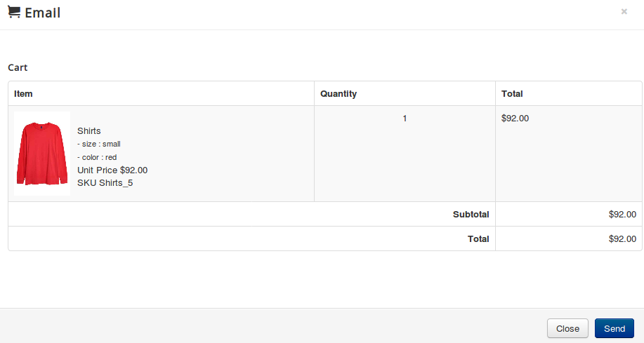Click the Total column header
The image size is (644, 343).
tap(512, 93)
